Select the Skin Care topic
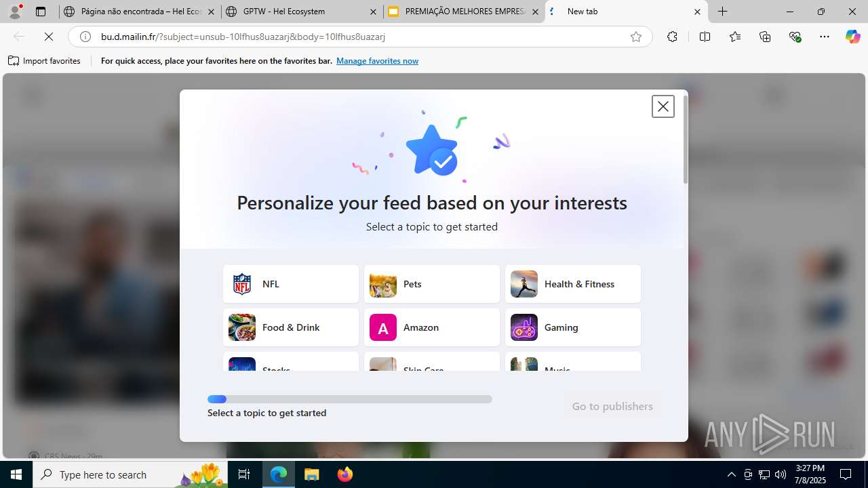Viewport: 868px width, 488px height. coord(432,362)
